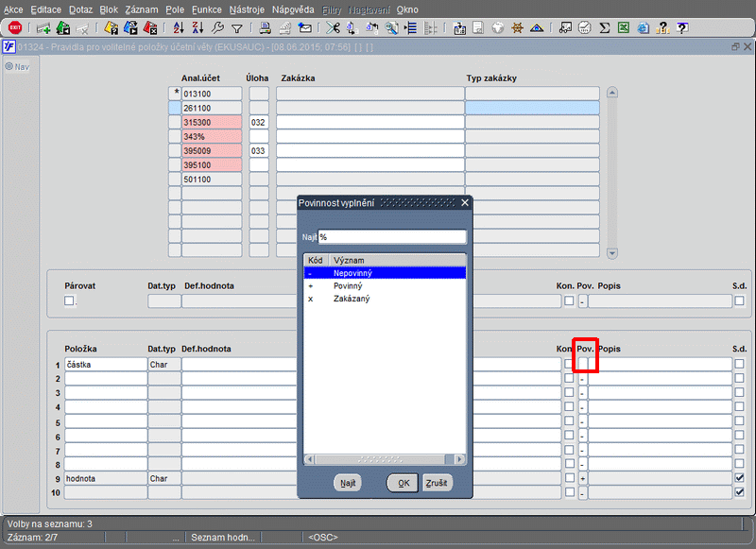Select the Zakázaný list entry

385,299
